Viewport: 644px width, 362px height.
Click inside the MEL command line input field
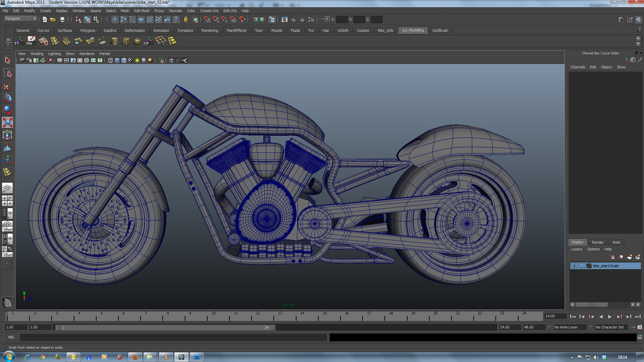tap(151, 337)
